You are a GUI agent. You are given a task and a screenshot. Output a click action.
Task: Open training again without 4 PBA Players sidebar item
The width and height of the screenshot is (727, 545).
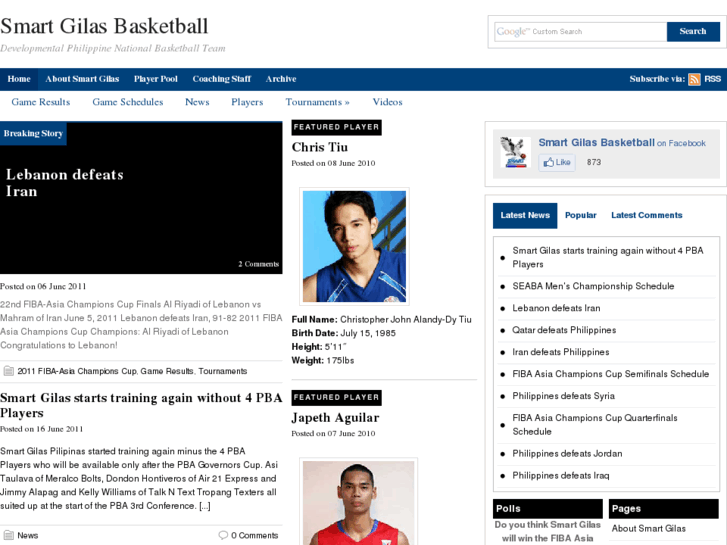607,257
